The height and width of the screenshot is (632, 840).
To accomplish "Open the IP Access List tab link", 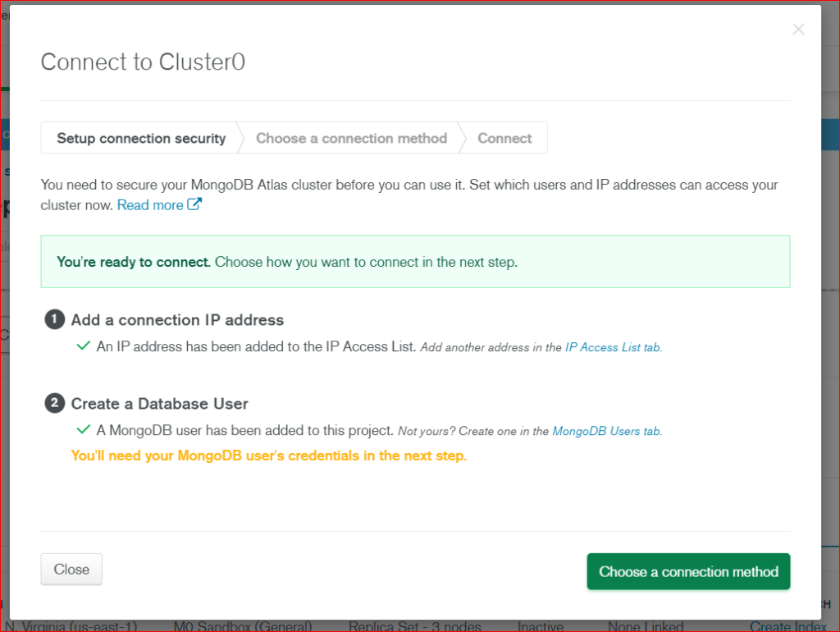I will coord(612,347).
